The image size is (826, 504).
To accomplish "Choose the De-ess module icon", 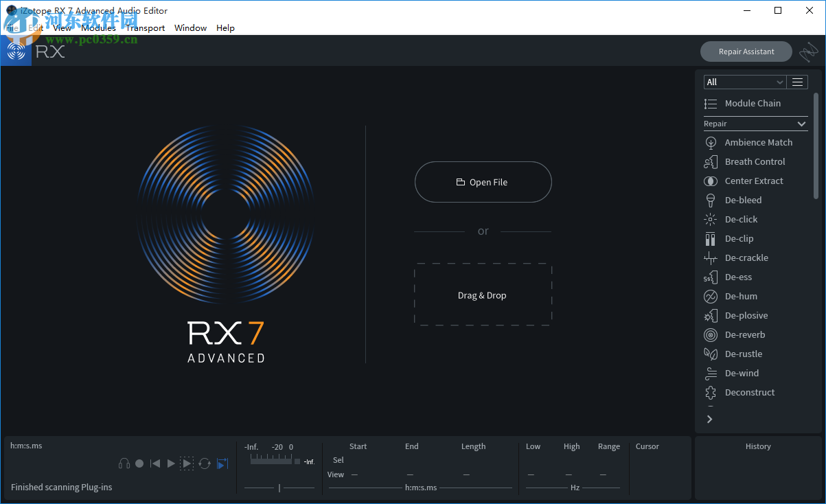I will pyautogui.click(x=711, y=277).
